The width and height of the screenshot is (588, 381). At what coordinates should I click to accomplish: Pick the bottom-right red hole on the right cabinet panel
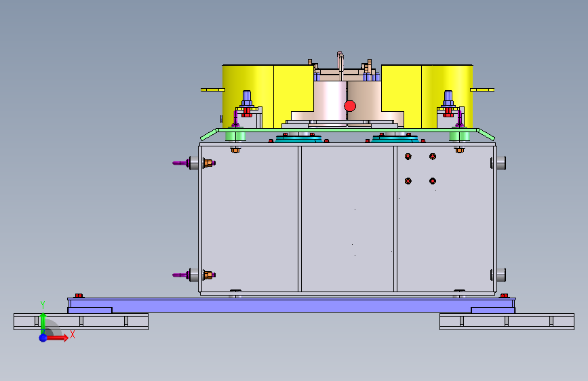coord(433,181)
